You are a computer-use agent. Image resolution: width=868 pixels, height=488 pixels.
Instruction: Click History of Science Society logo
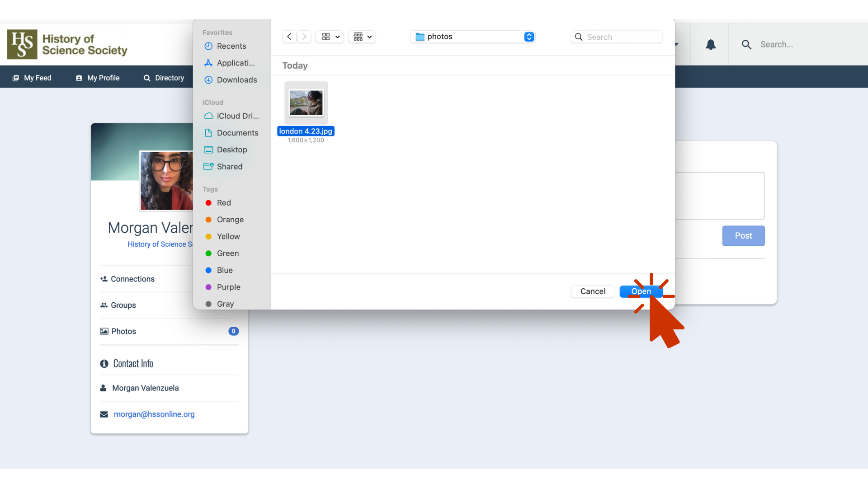point(67,44)
